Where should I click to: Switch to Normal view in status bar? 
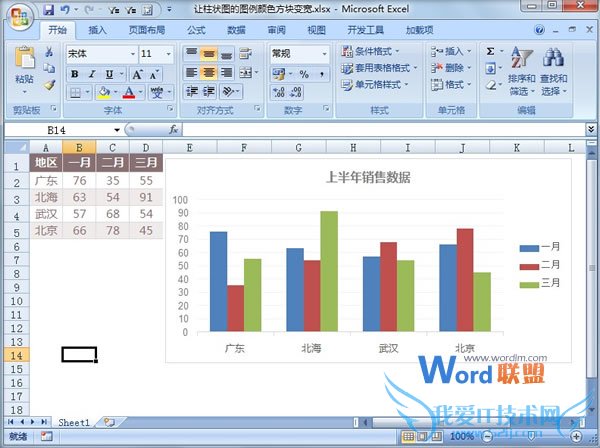(408, 436)
